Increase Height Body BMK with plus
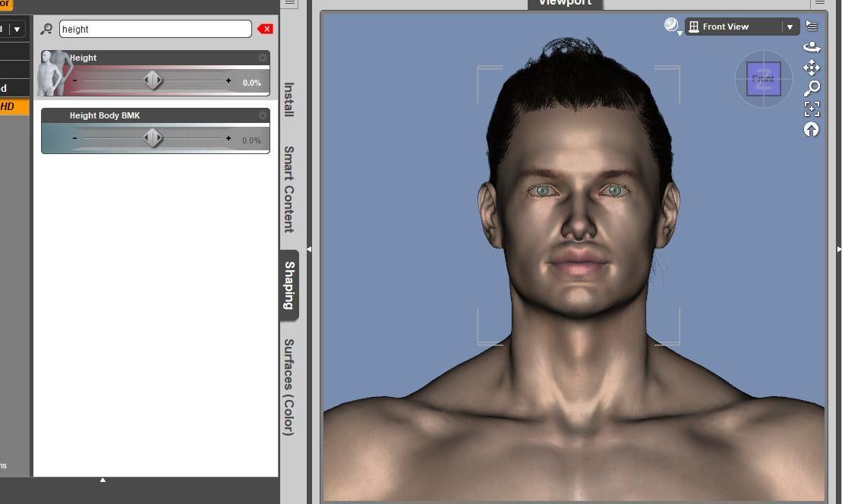 pyautogui.click(x=229, y=138)
